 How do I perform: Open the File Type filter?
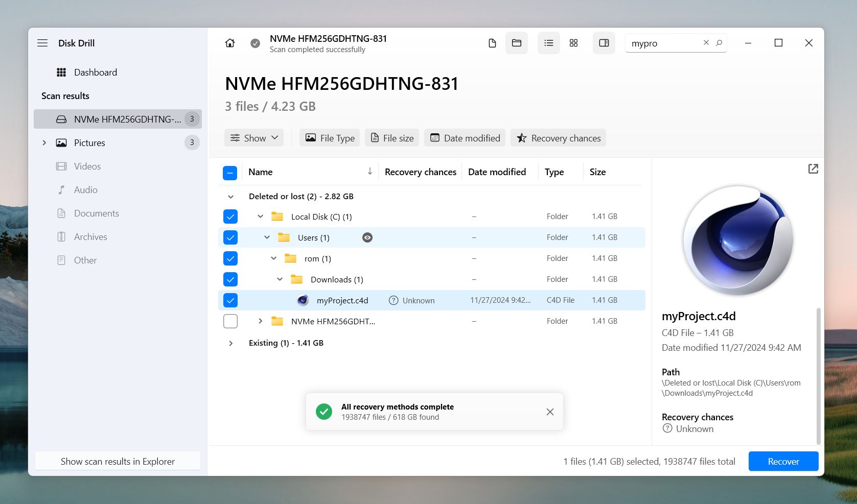(330, 138)
